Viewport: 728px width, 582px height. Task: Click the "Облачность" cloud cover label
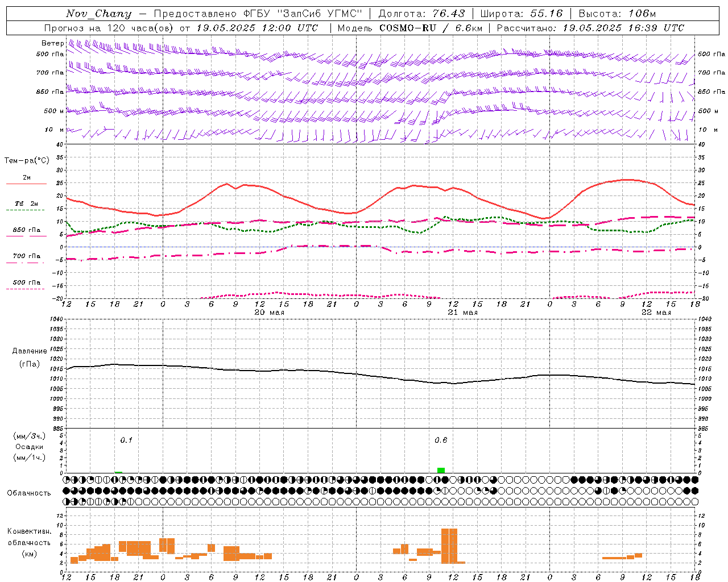click(29, 493)
